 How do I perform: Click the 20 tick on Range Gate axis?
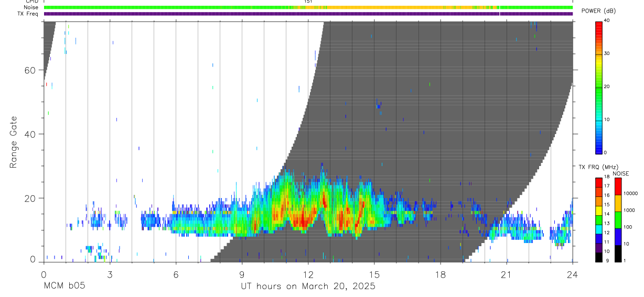(29, 198)
